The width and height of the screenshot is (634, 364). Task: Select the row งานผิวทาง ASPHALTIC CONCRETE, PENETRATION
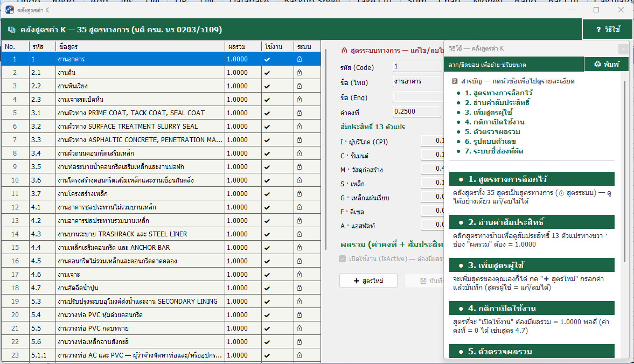click(x=161, y=140)
